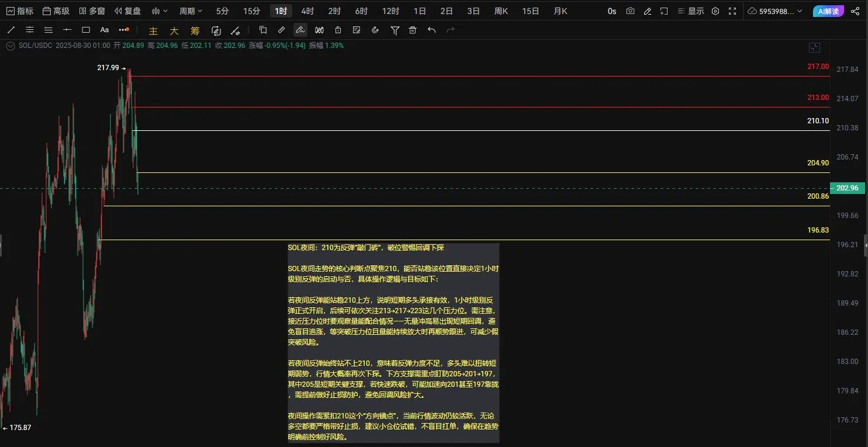Toggle the 主 indicator button
The width and height of the screenshot is (868, 447).
[x=153, y=31]
